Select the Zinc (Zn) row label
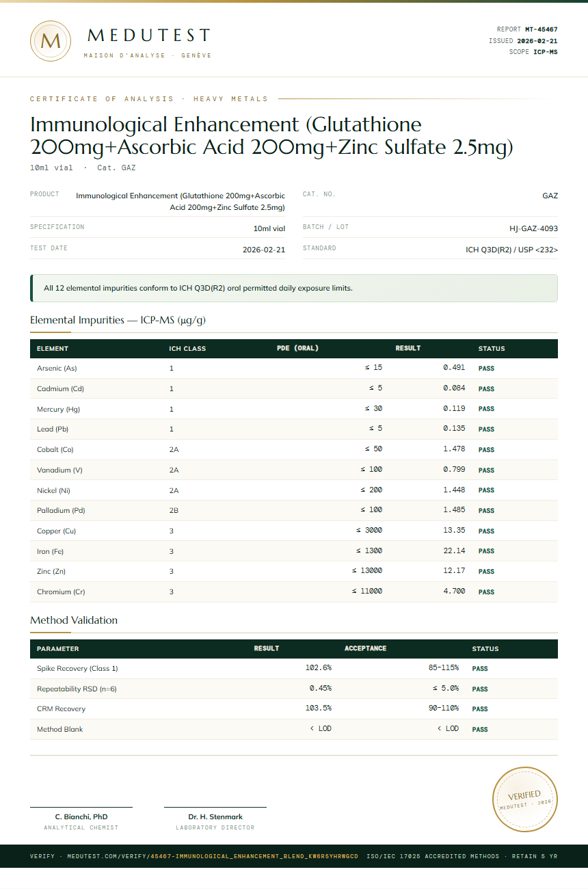This screenshot has height=889, width=588. point(51,572)
